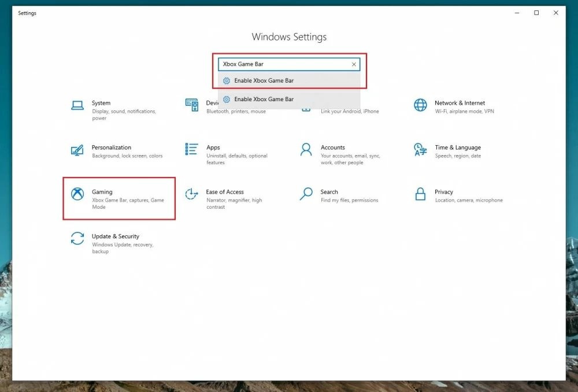Open Time & Language via its icon
Viewport: 578px width, 392px height.
click(x=420, y=150)
